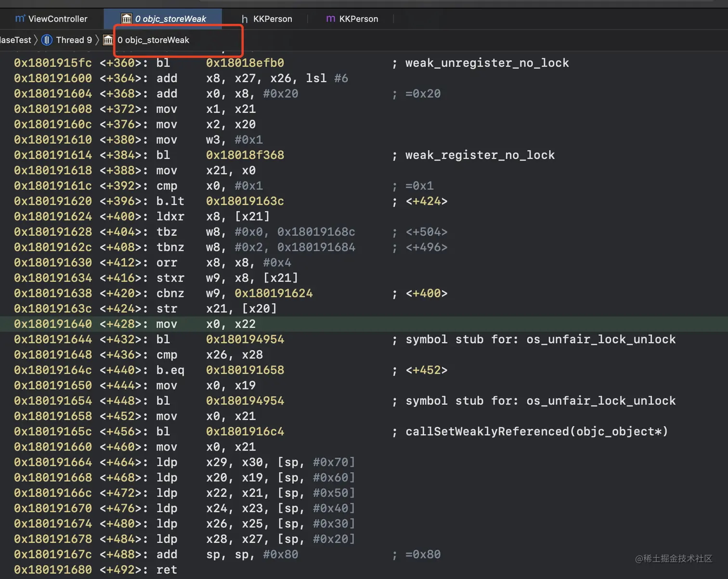Click branch target 0x18018efb0
Image resolution: width=728 pixels, height=579 pixels.
click(245, 63)
